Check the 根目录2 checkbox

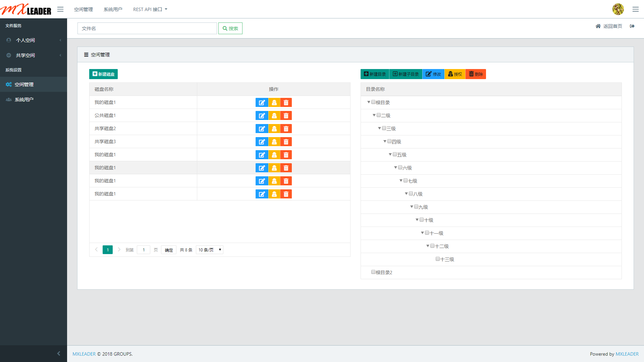[373, 272]
